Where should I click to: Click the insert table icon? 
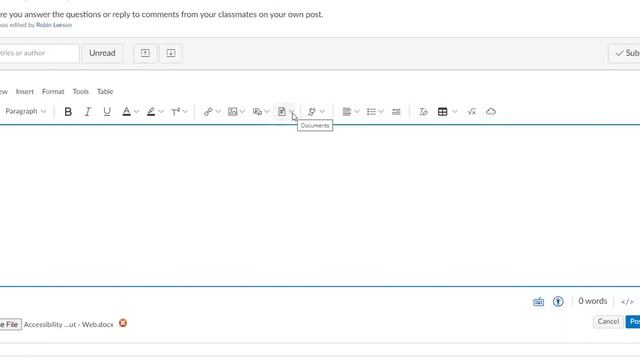(x=442, y=111)
